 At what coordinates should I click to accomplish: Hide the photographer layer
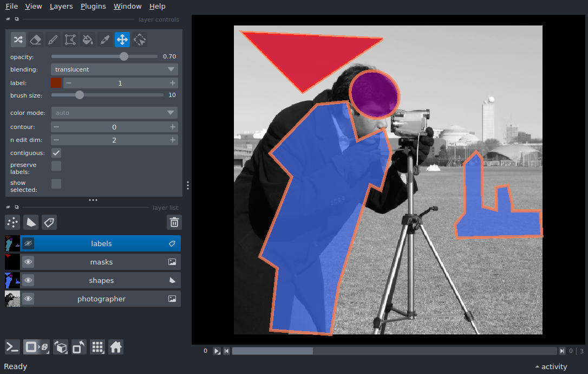click(x=28, y=299)
